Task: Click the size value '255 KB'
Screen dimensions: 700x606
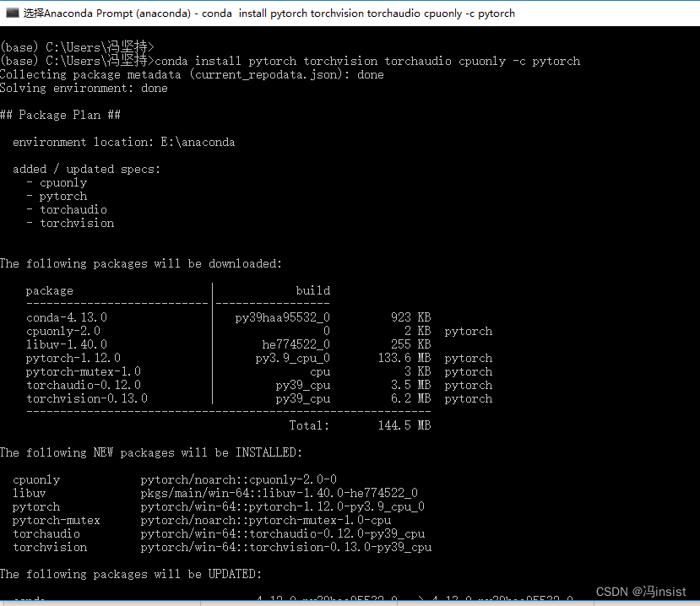Action: (x=410, y=344)
